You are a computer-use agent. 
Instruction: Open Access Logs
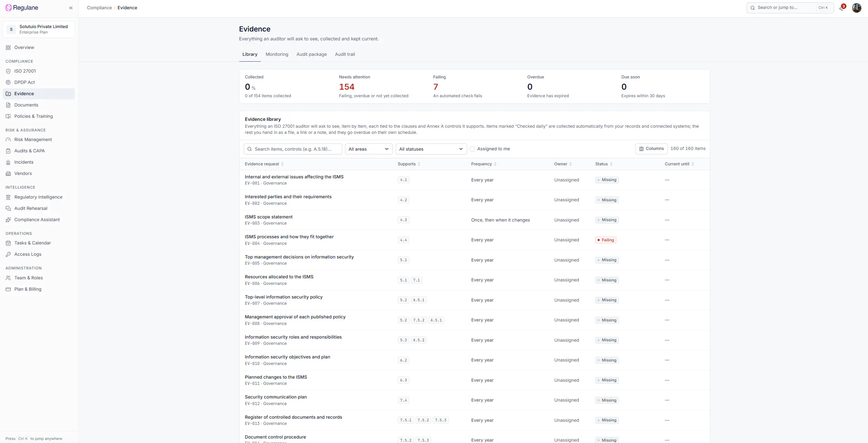(39, 254)
